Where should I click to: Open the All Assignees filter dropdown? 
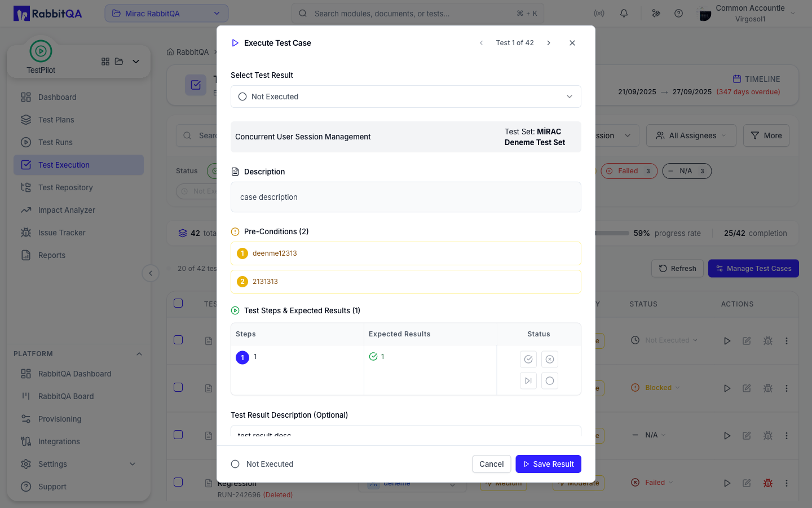click(691, 135)
